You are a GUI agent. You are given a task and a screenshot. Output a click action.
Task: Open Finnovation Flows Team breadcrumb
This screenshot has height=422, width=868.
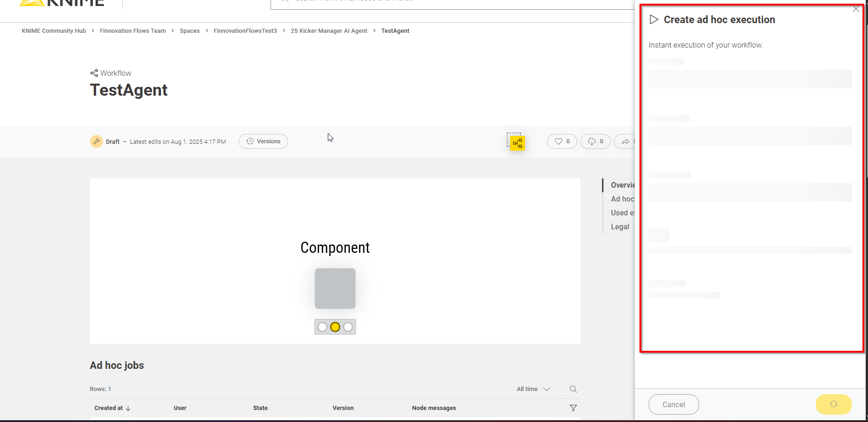click(x=133, y=31)
